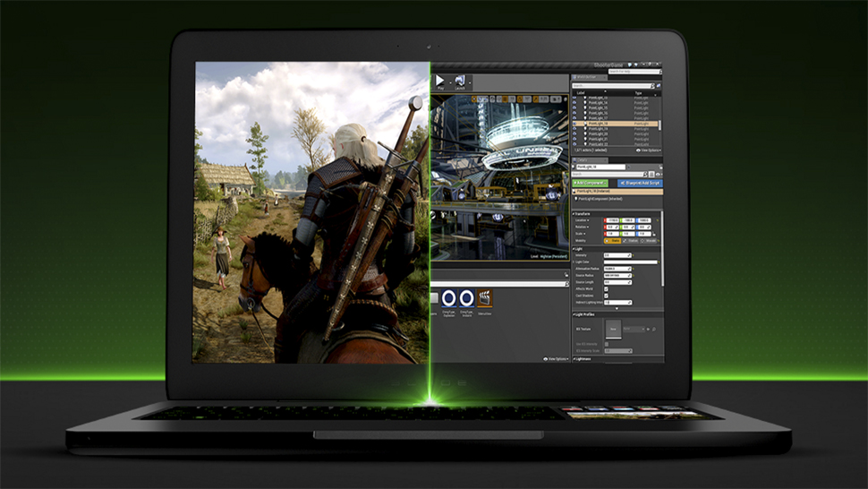868x489 pixels.
Task: Click the green Add Component button
Action: click(x=590, y=183)
